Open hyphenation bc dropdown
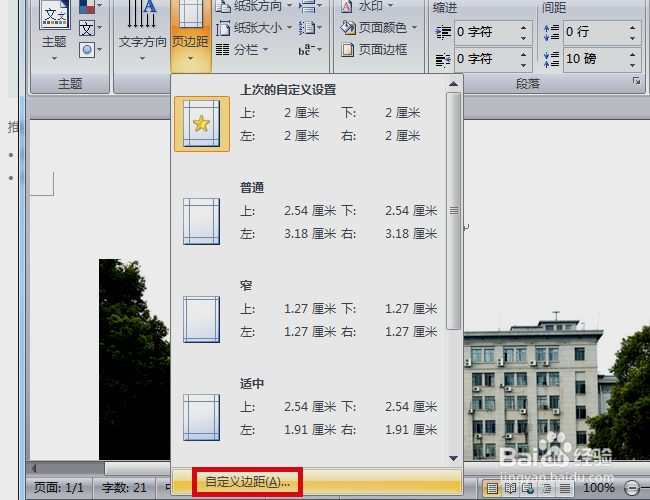The width and height of the screenshot is (650, 500). tap(310, 50)
